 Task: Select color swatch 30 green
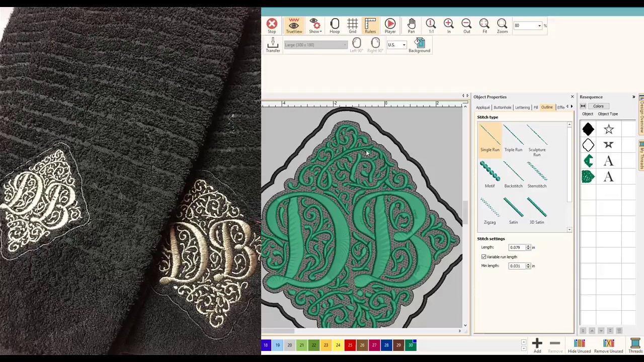(411, 345)
